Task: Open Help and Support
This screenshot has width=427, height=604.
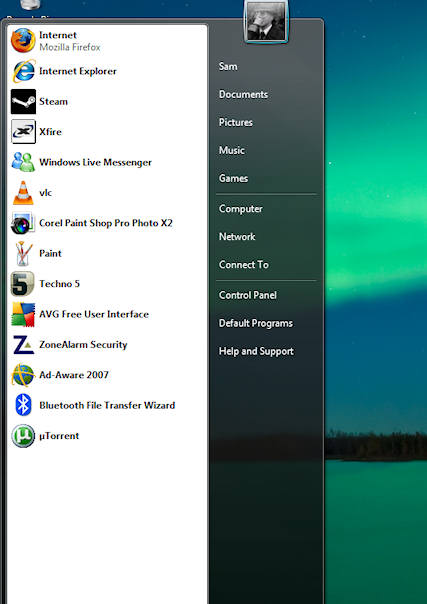Action: [256, 351]
